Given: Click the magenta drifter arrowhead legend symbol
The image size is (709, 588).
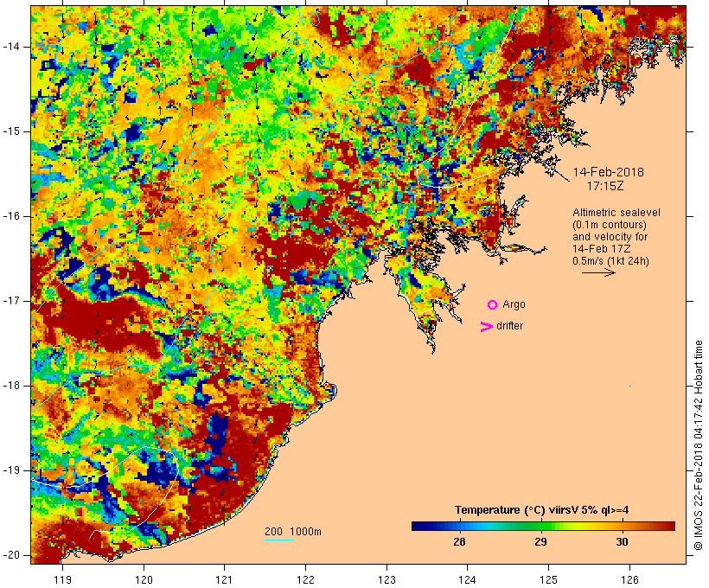Looking at the screenshot, I should pyautogui.click(x=486, y=327).
